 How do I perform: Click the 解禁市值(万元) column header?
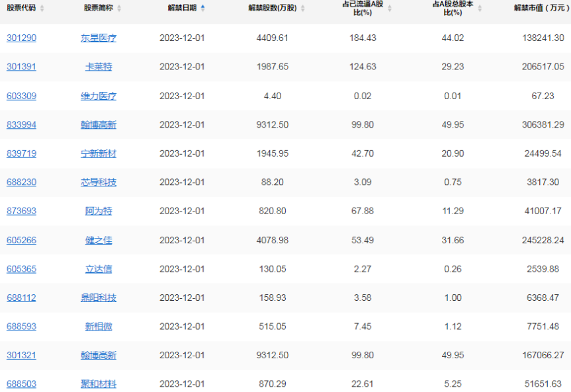[542, 8]
